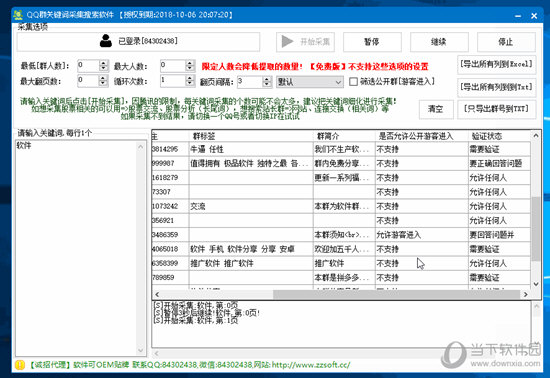Click 是否允许公开游客进入 column header
This screenshot has width=550, height=378.
click(x=422, y=136)
